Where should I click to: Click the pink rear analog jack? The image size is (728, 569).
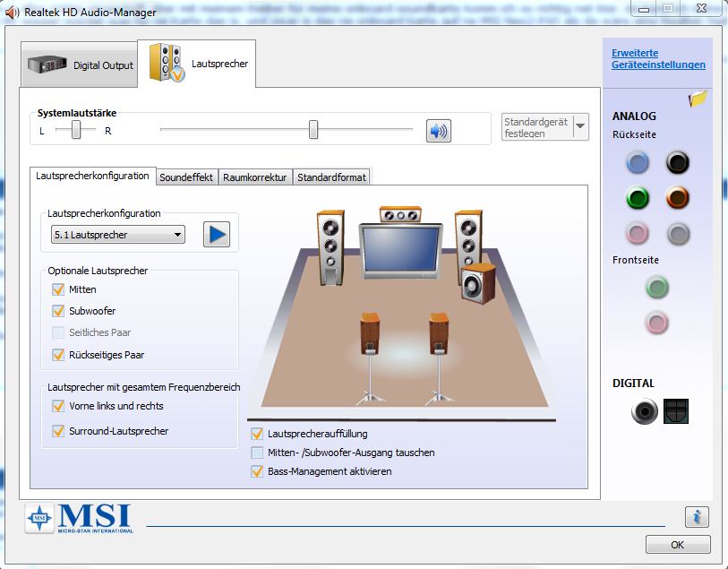tap(638, 233)
